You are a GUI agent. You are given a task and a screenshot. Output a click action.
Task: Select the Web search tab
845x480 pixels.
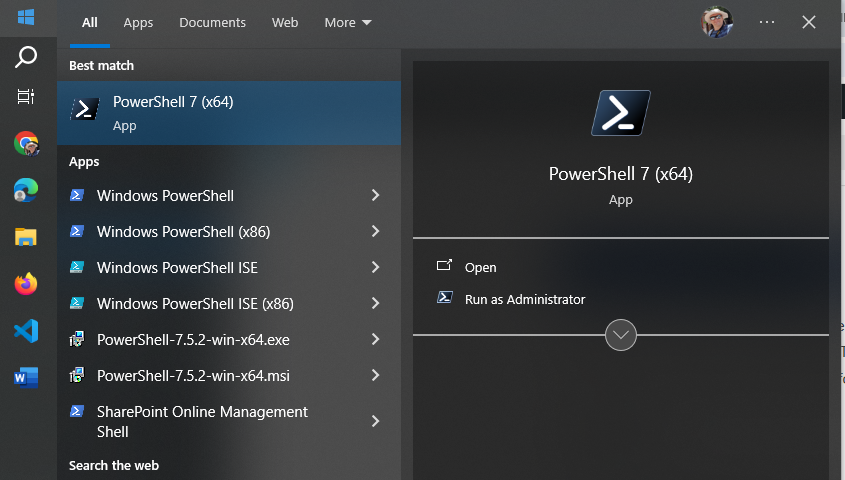[x=285, y=23]
